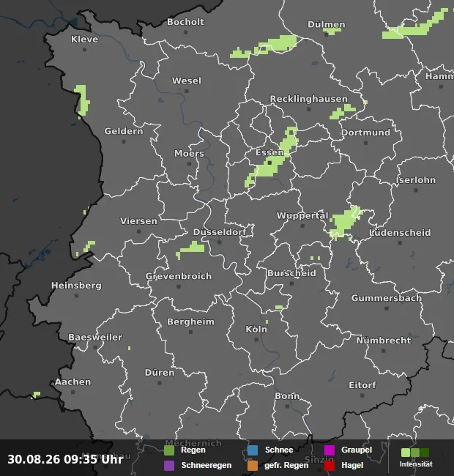The width and height of the screenshot is (454, 476).
Task: Click the Schnee legend label
Action: click(x=279, y=450)
